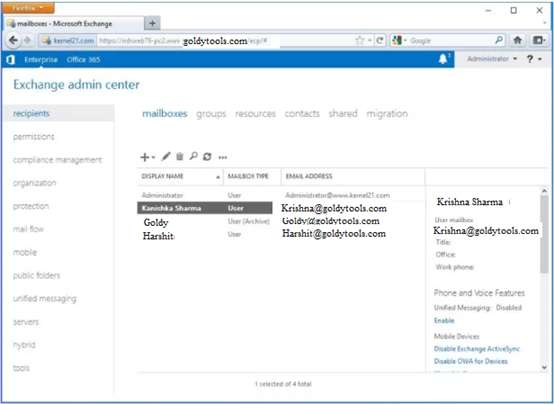Click Krishna@goldytools.com in the list

(x=334, y=208)
